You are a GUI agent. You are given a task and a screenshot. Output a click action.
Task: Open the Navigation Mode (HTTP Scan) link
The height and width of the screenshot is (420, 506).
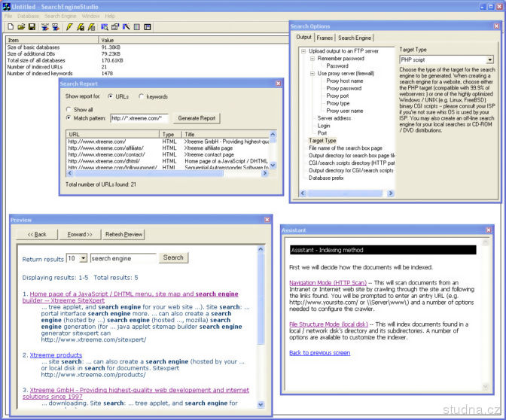[328, 283]
